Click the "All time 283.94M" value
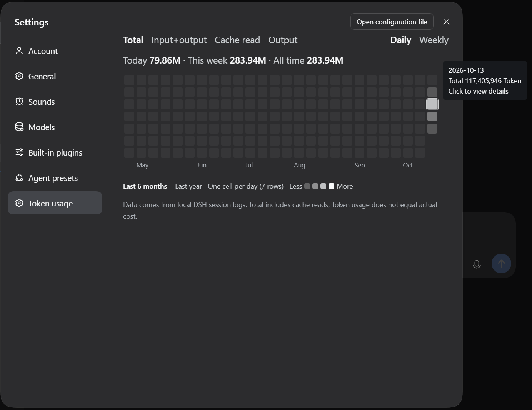This screenshot has width=532, height=410. [308, 60]
